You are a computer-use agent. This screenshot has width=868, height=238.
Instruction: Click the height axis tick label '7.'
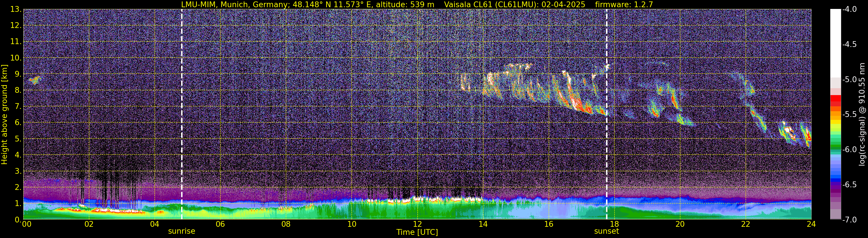click(x=18, y=106)
